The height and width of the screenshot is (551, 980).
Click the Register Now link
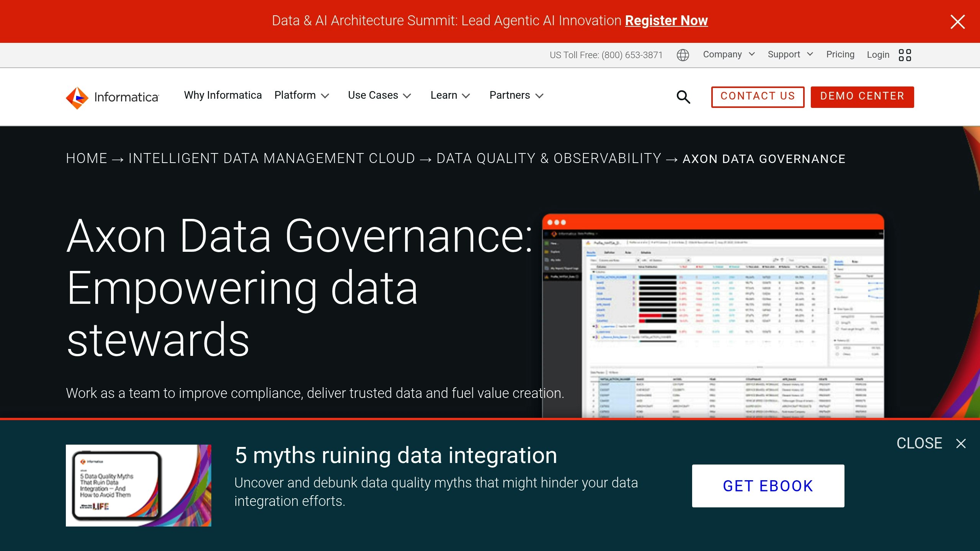666,21
